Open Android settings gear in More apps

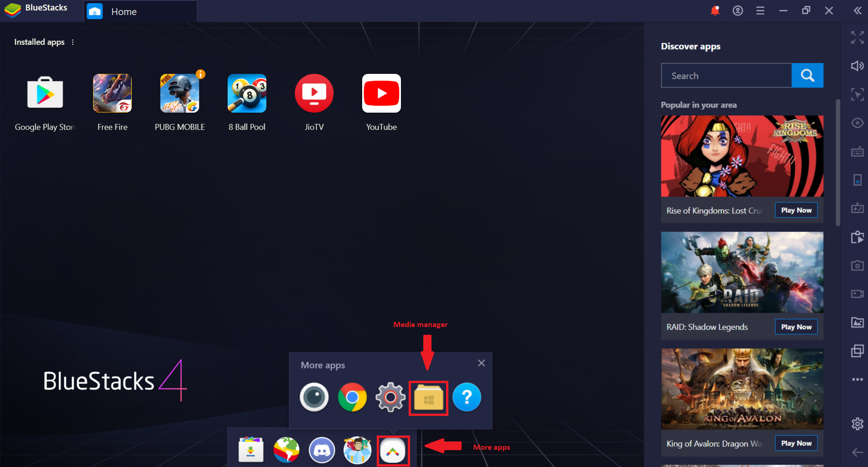coord(390,397)
